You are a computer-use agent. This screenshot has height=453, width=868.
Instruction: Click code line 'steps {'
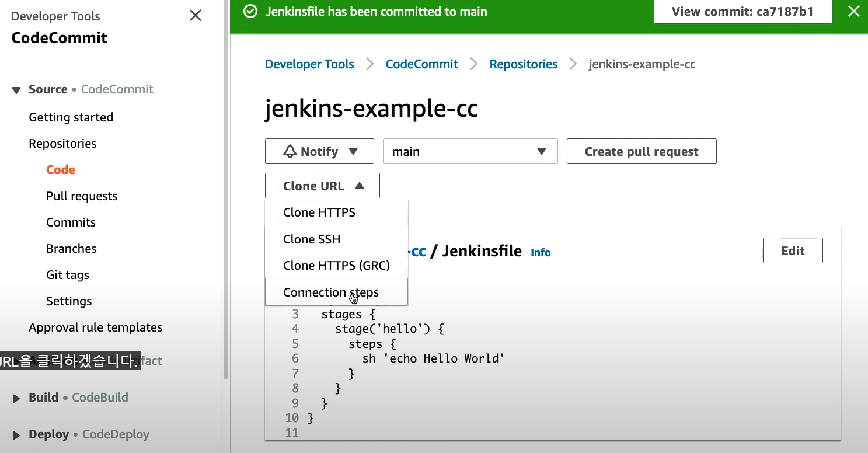pos(372,344)
